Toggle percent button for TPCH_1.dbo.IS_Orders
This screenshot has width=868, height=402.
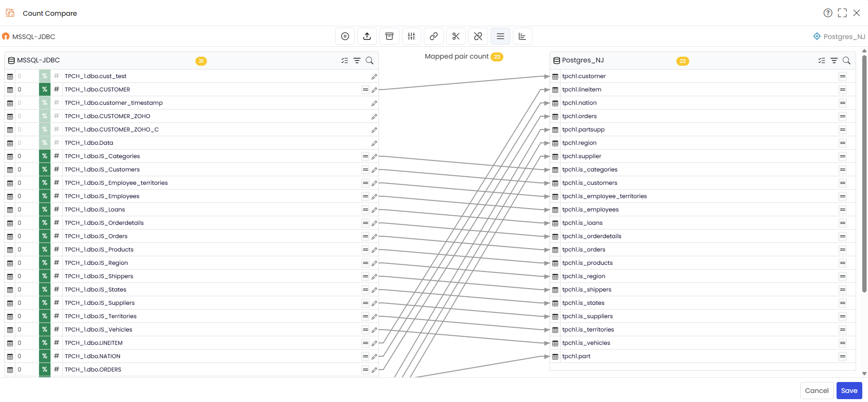coord(44,236)
